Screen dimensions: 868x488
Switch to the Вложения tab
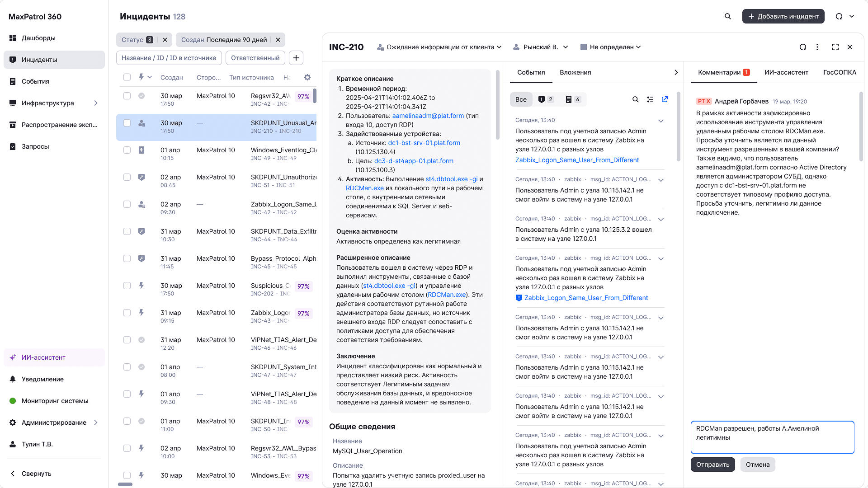pos(575,72)
